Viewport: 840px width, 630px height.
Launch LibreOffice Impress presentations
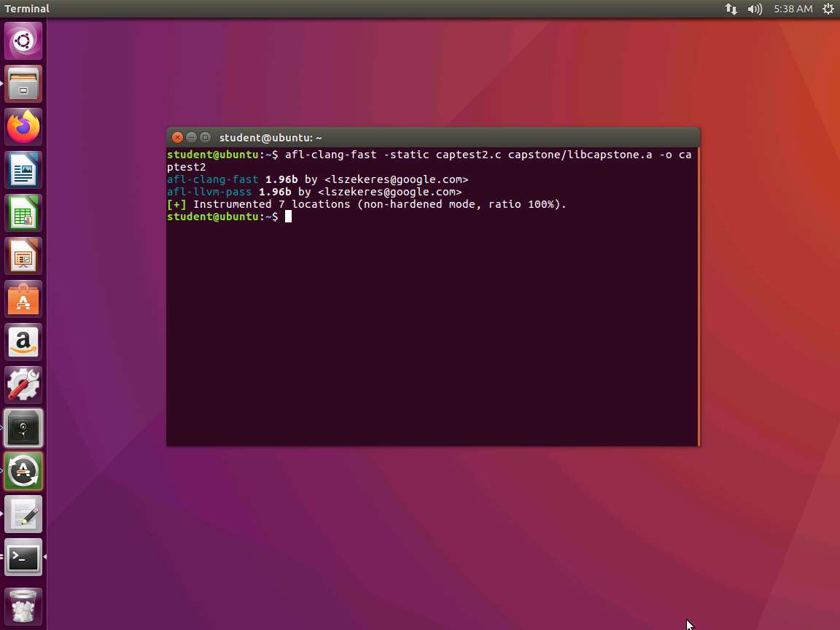[x=23, y=256]
